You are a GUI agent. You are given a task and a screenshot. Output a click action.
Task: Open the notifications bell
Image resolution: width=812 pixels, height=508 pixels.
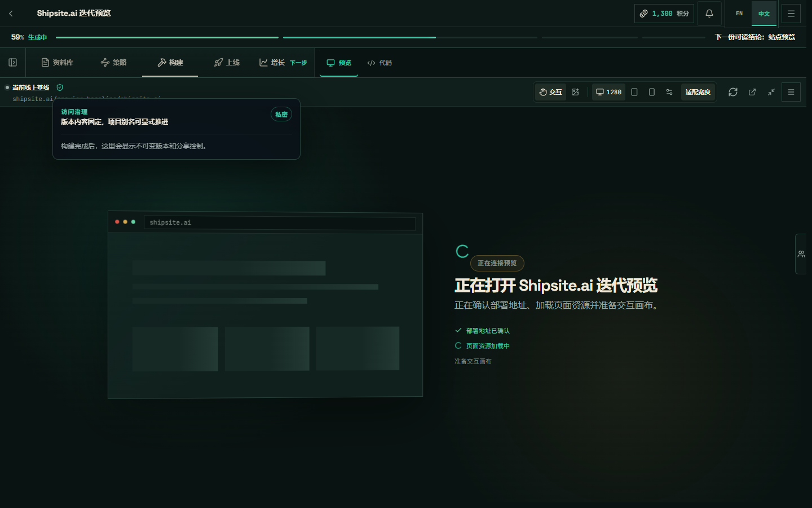[x=709, y=14]
